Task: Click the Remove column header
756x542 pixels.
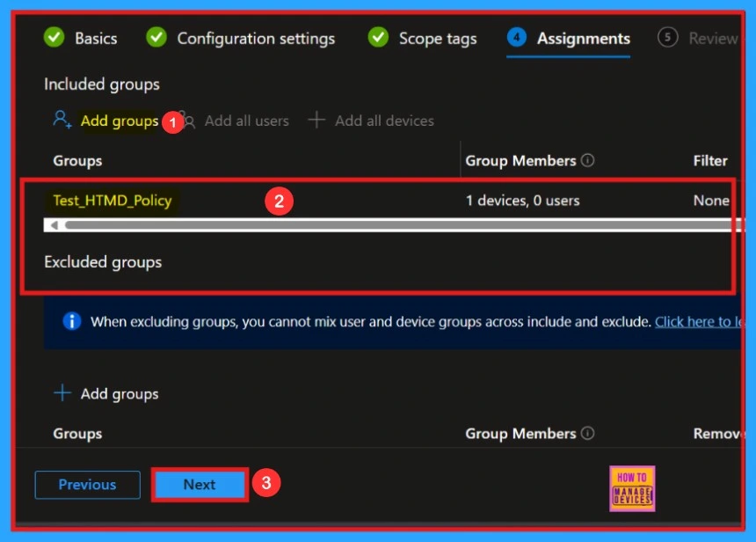Action: pyautogui.click(x=717, y=434)
